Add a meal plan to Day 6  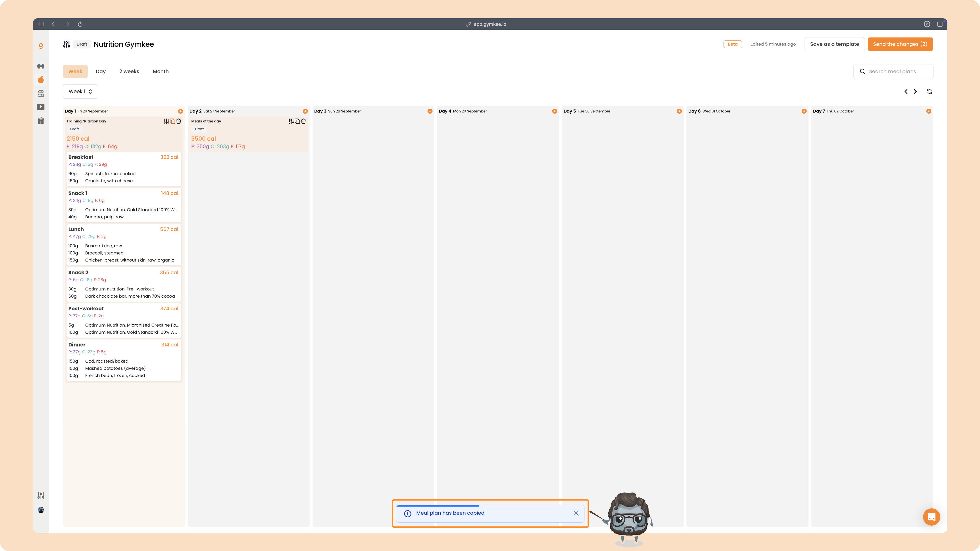click(804, 111)
